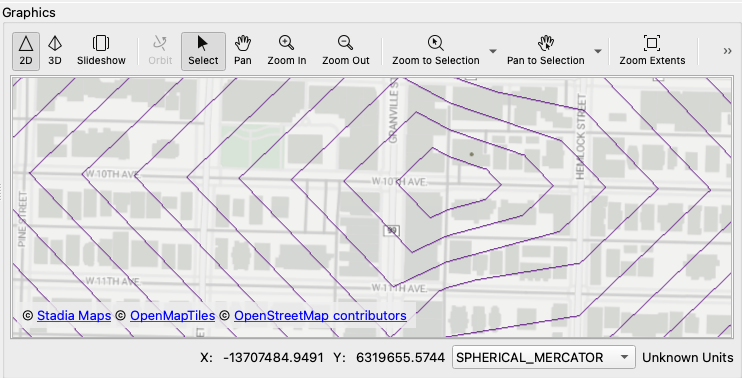Click the disabled Orbit tool
This screenshot has height=378, width=742.
(160, 51)
